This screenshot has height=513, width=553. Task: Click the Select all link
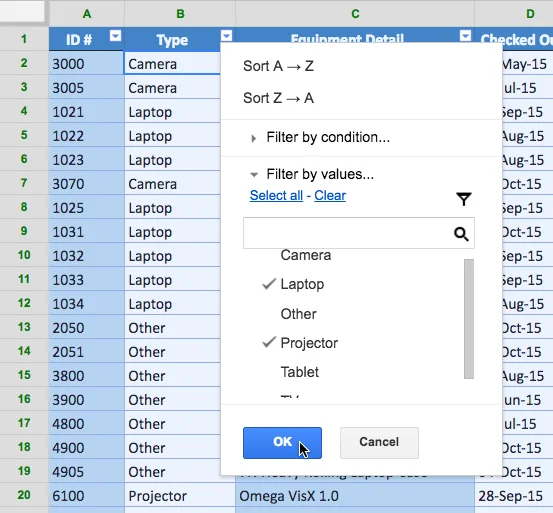pyautogui.click(x=276, y=195)
